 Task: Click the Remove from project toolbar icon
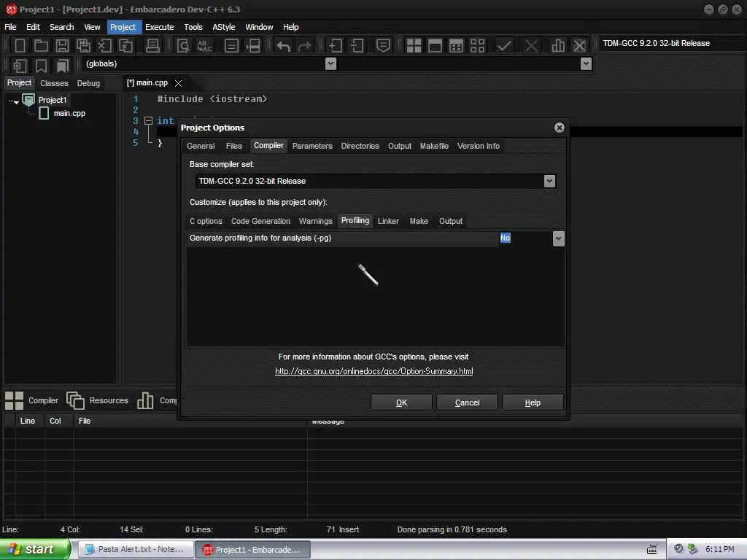click(x=357, y=46)
